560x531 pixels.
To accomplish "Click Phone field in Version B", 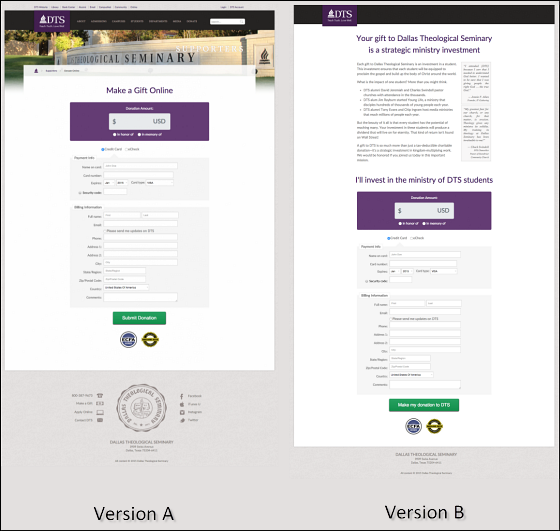I will 425,325.
